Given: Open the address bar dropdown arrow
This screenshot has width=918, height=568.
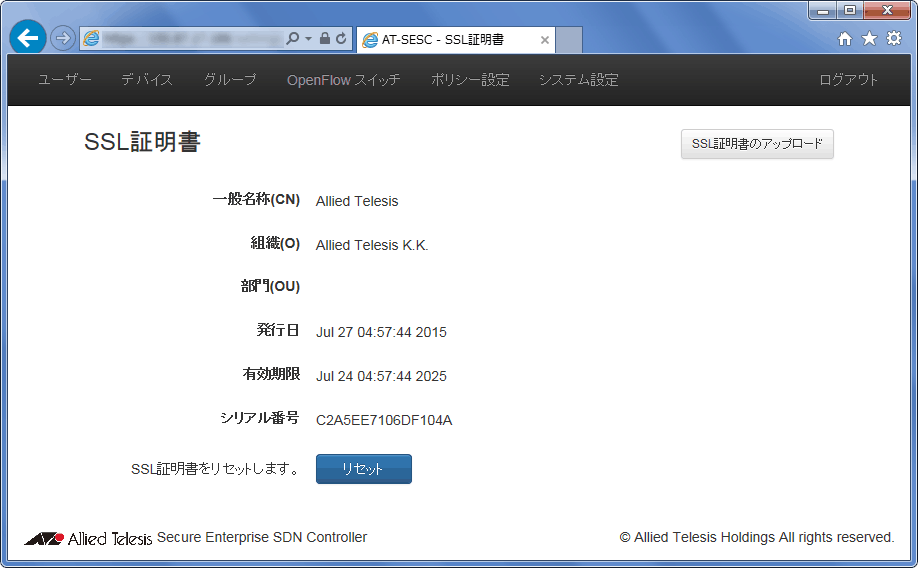Looking at the screenshot, I should coord(309,39).
